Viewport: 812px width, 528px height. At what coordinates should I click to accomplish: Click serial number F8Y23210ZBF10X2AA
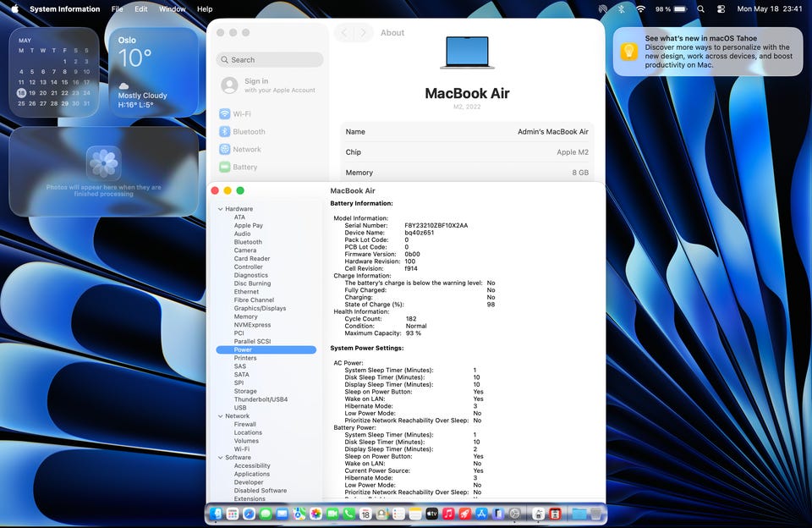pos(436,225)
